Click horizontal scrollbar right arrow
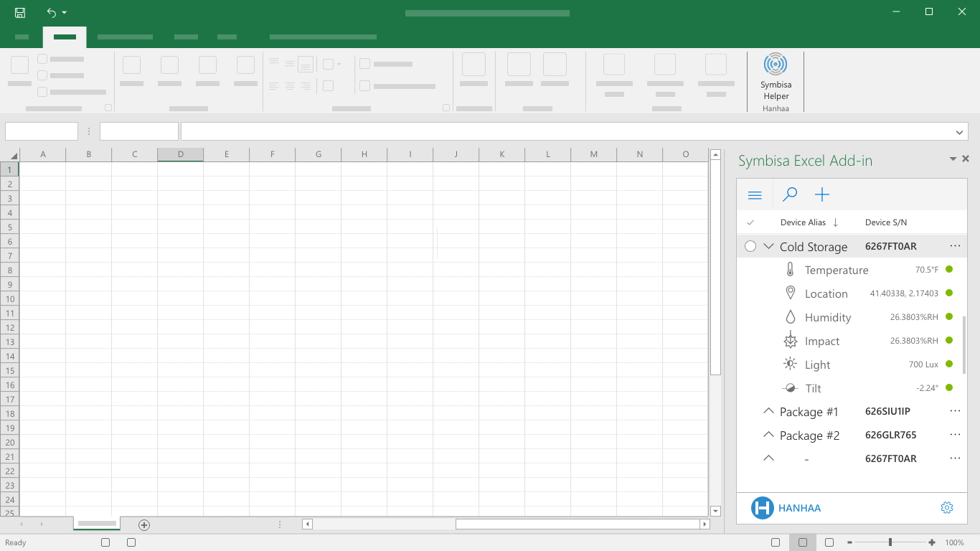 (x=705, y=524)
